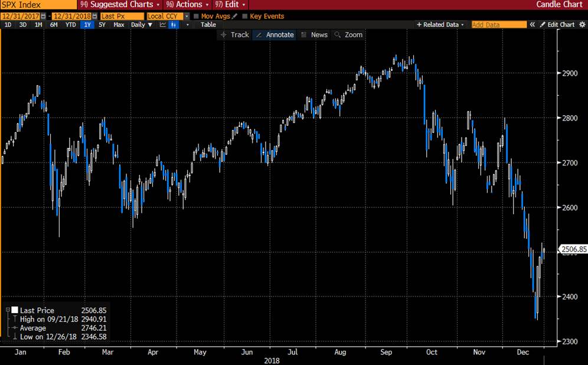Open the Related Data dropdown
This screenshot has height=365, width=588.
440,25
